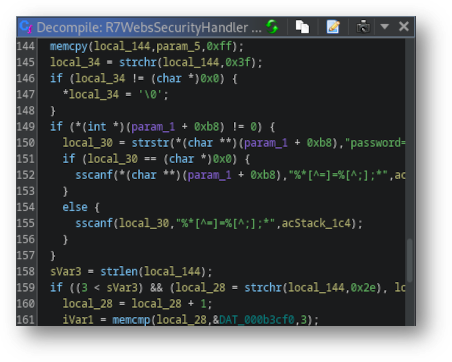Click line number 144

[x=26, y=46]
